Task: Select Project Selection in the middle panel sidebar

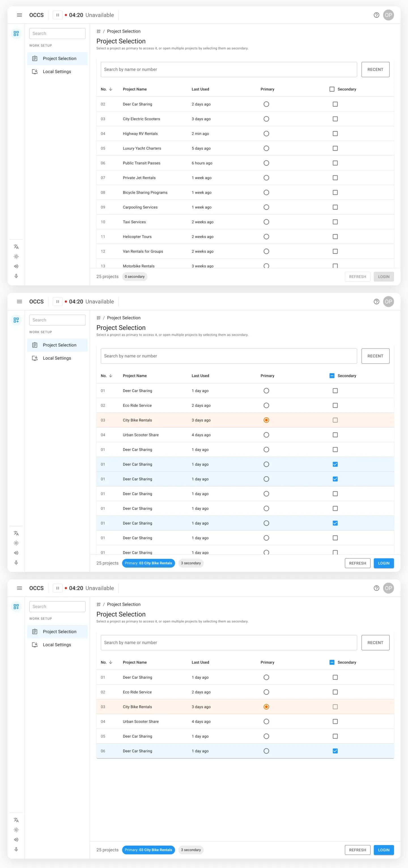Action: pyautogui.click(x=57, y=345)
